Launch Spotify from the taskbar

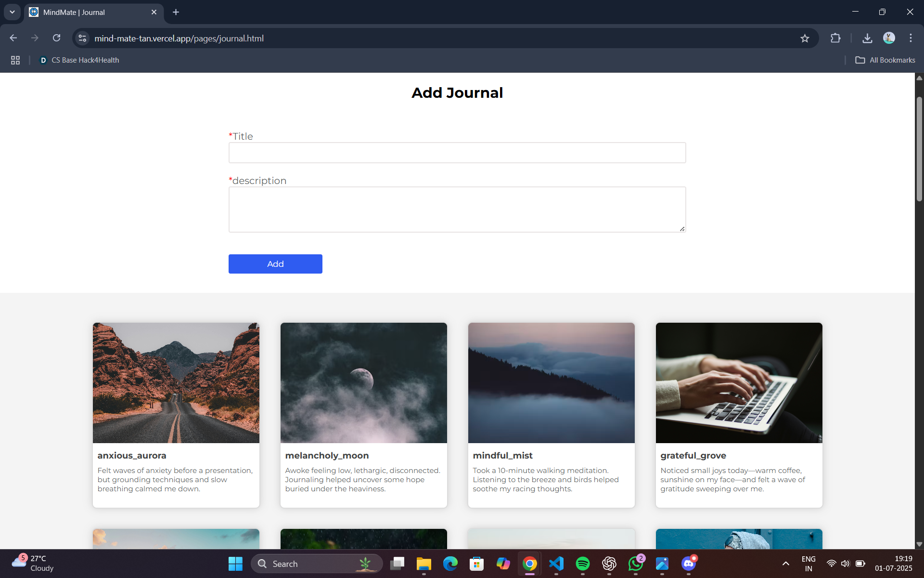pos(582,564)
